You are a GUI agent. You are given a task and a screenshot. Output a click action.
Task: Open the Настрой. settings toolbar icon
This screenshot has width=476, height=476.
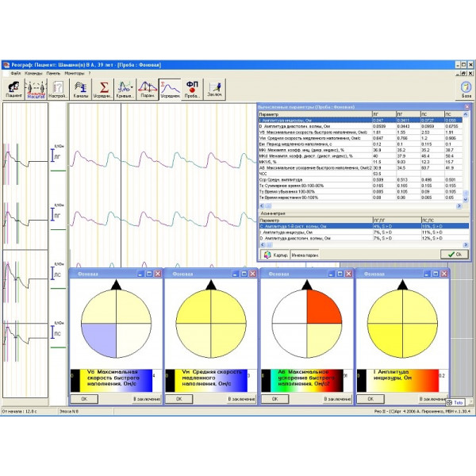(x=58, y=89)
